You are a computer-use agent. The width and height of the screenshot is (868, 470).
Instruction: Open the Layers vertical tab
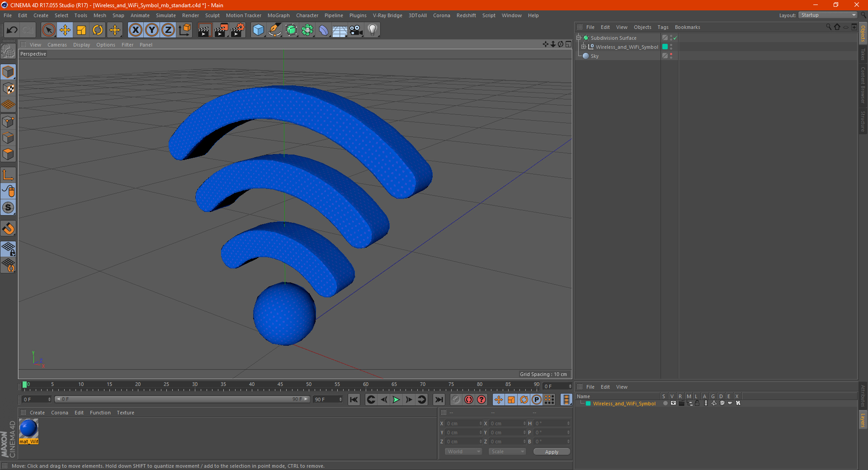[863, 420]
